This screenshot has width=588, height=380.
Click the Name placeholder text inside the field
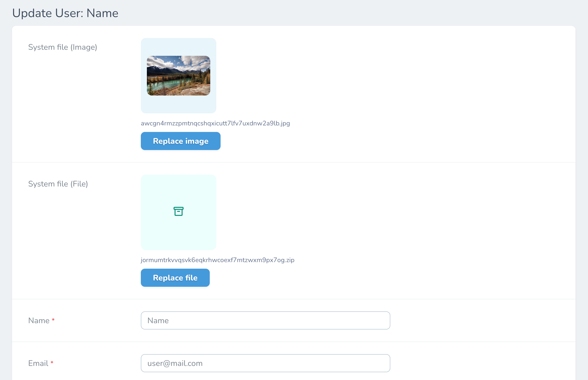[x=158, y=320]
